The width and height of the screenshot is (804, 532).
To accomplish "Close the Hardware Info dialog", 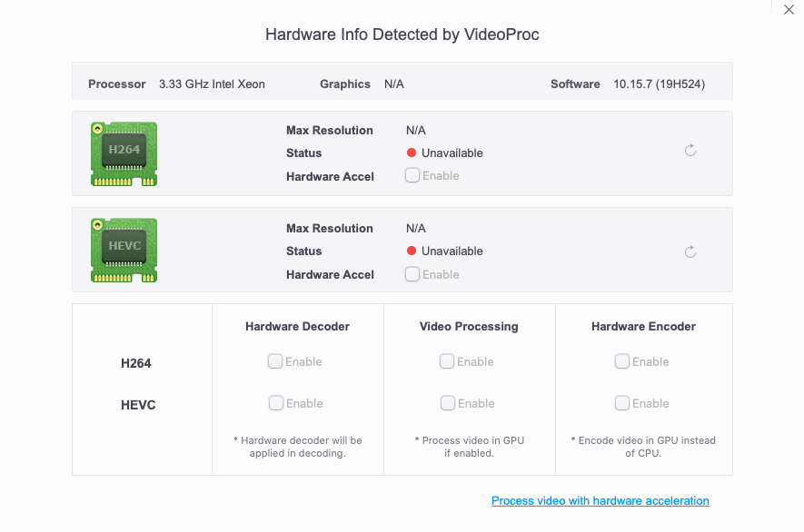I will click(789, 10).
